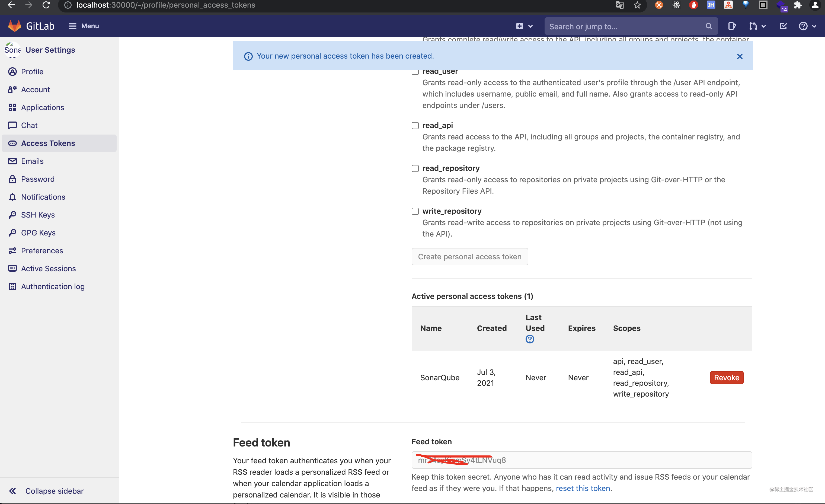Open the merge requests dropdown chevron
The width and height of the screenshot is (825, 504).
coord(763,26)
